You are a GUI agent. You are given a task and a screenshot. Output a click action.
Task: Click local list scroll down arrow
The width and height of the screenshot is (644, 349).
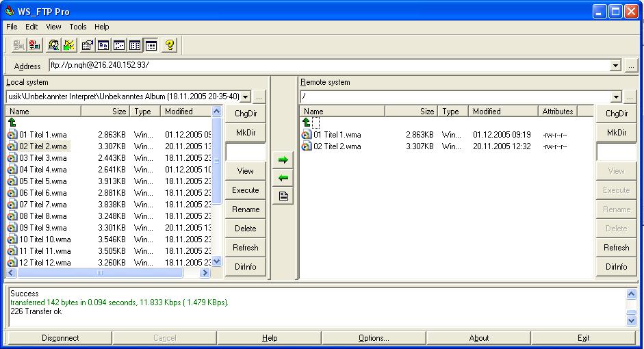(x=217, y=261)
